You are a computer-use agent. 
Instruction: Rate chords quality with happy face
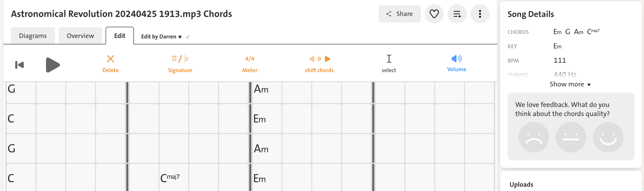(x=608, y=137)
